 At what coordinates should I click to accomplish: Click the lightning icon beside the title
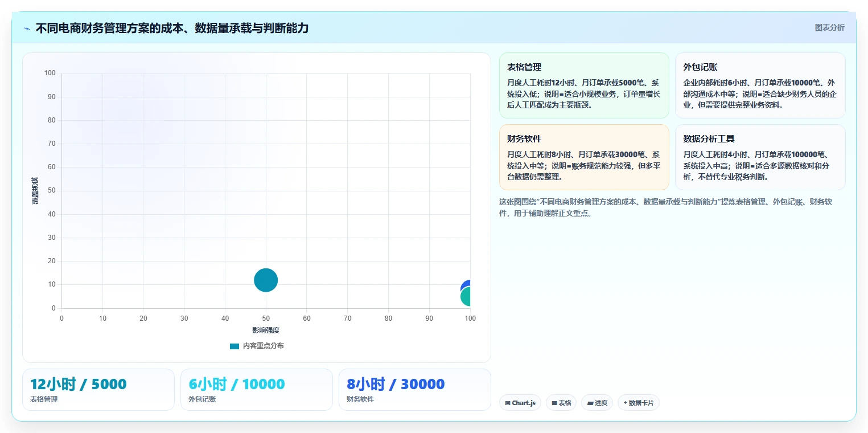(27, 28)
